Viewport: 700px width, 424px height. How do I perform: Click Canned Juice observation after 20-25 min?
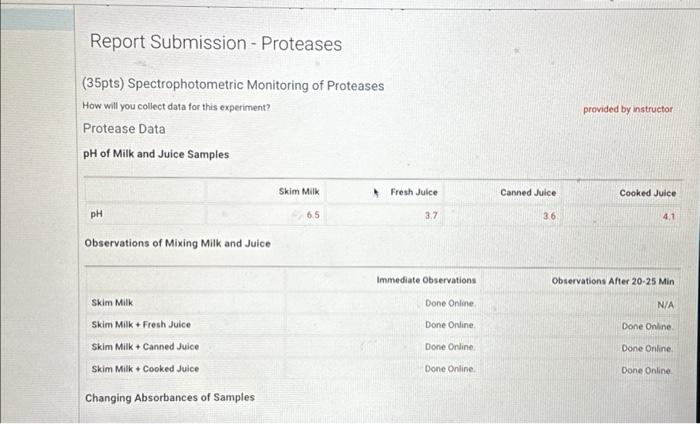click(x=647, y=349)
